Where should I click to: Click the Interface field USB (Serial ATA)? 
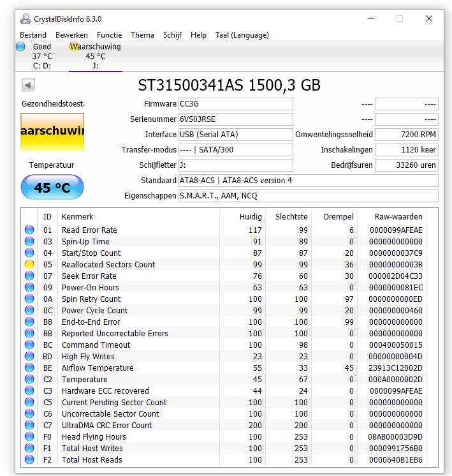tap(236, 135)
